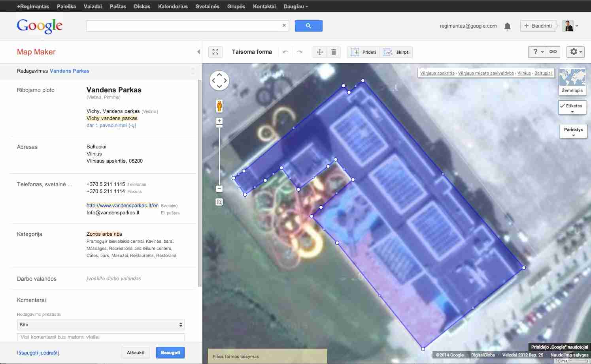Open the settings gear dropdown
This screenshot has width=591, height=364.
click(575, 52)
